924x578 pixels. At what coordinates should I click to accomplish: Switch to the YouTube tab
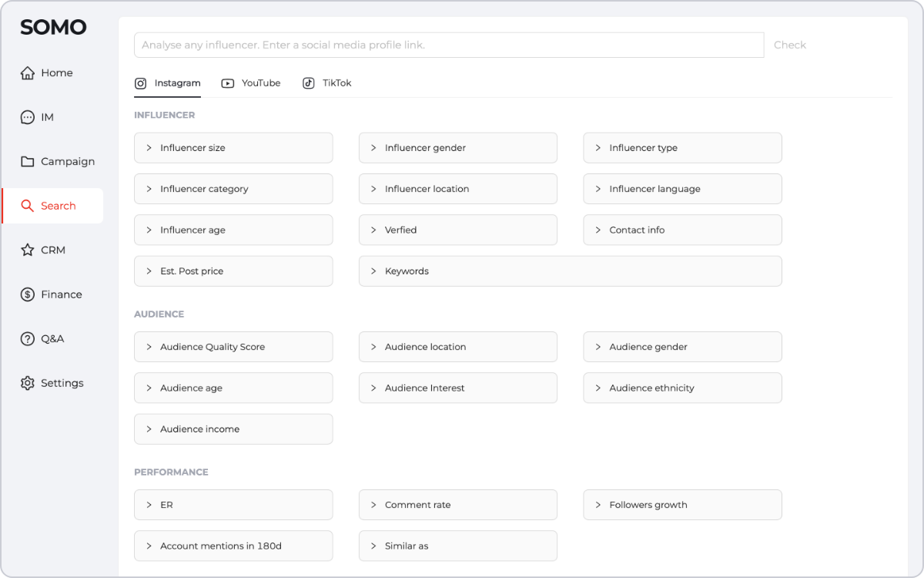tap(251, 83)
